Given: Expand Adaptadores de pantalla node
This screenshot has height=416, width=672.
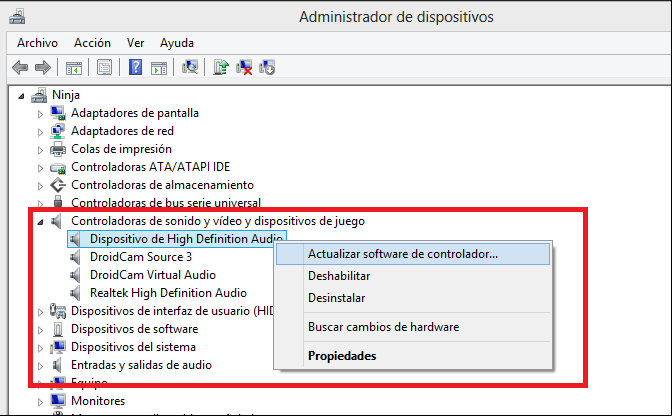Looking at the screenshot, I should coord(40,114).
